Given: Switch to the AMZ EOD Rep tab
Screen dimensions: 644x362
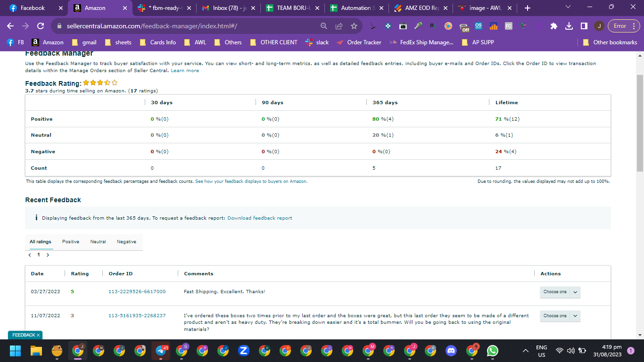Looking at the screenshot, I should 421,8.
